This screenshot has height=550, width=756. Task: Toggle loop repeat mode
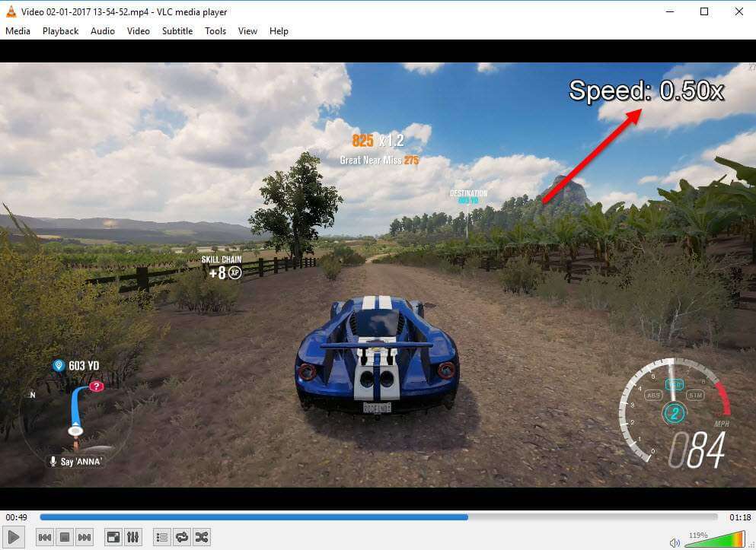tap(182, 537)
